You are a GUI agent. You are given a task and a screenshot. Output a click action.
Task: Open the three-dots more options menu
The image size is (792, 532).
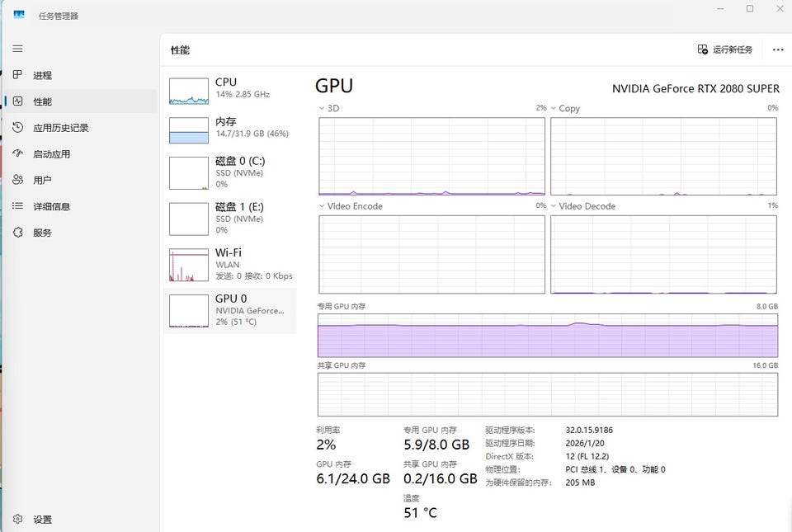click(778, 49)
